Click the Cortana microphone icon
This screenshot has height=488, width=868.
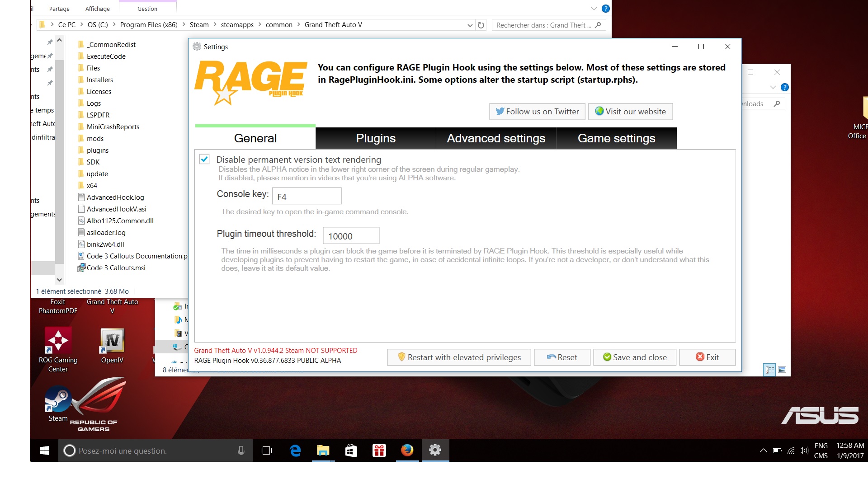pos(241,450)
